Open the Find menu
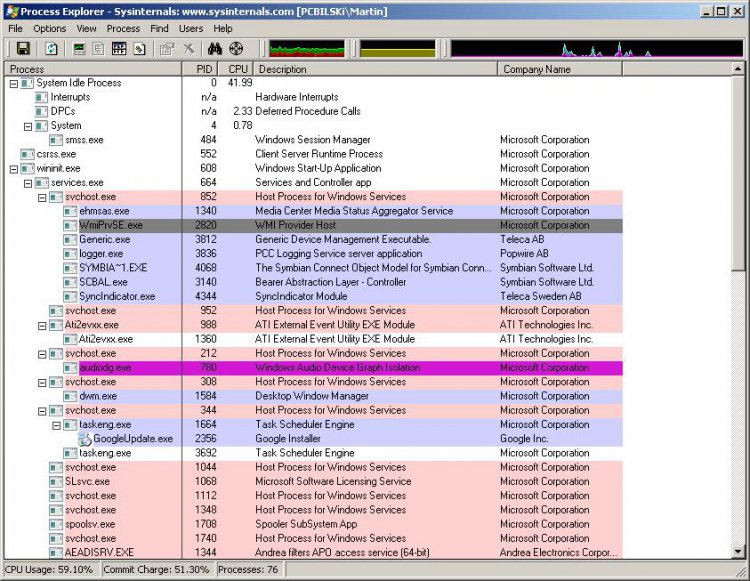The image size is (750, 581). pyautogui.click(x=159, y=29)
